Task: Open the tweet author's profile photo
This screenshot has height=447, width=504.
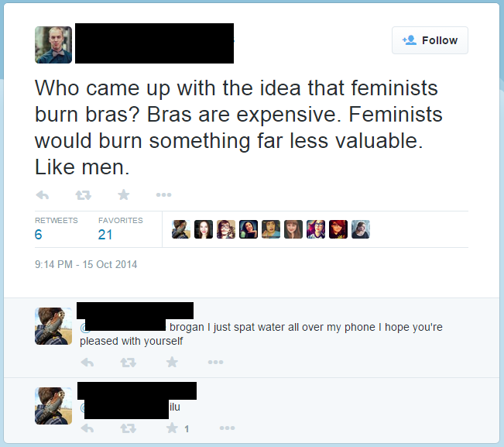Action: click(x=53, y=45)
